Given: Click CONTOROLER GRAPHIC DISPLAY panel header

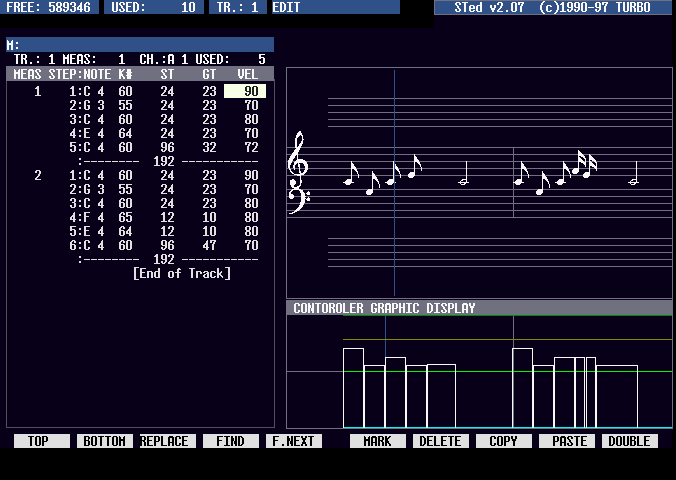Looking at the screenshot, I should [479, 308].
